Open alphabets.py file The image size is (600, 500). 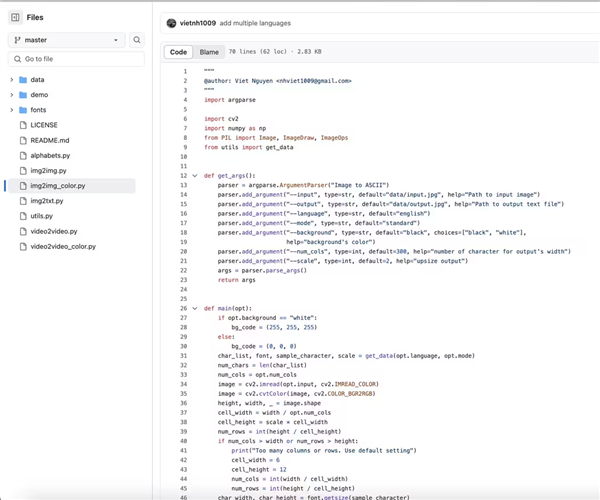(50, 155)
